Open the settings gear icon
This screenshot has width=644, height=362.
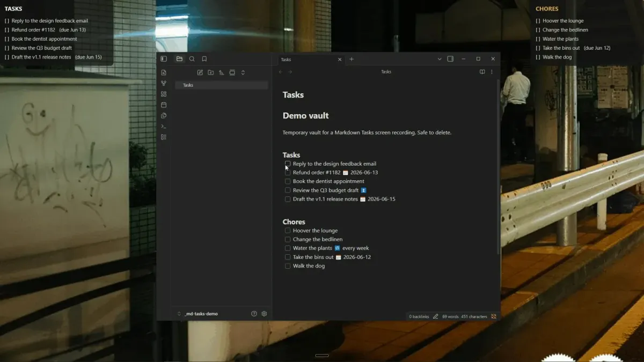(264, 314)
